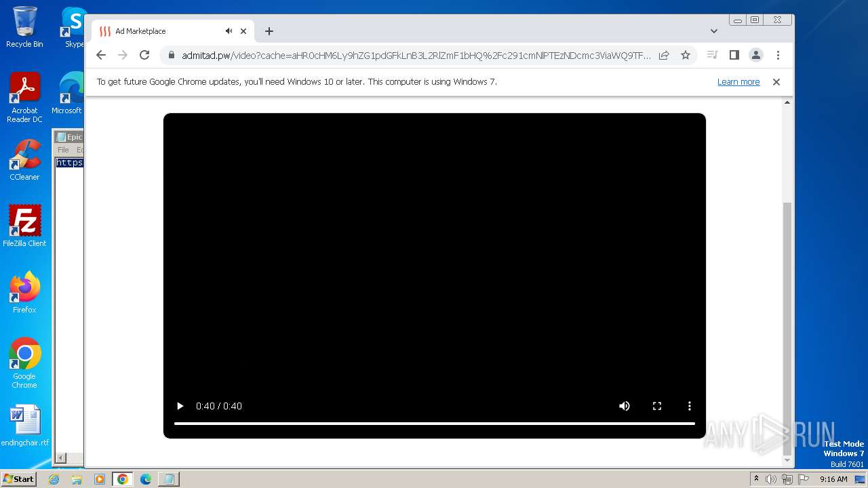
Task: Select the CCleaner desktop icon
Action: (x=24, y=160)
